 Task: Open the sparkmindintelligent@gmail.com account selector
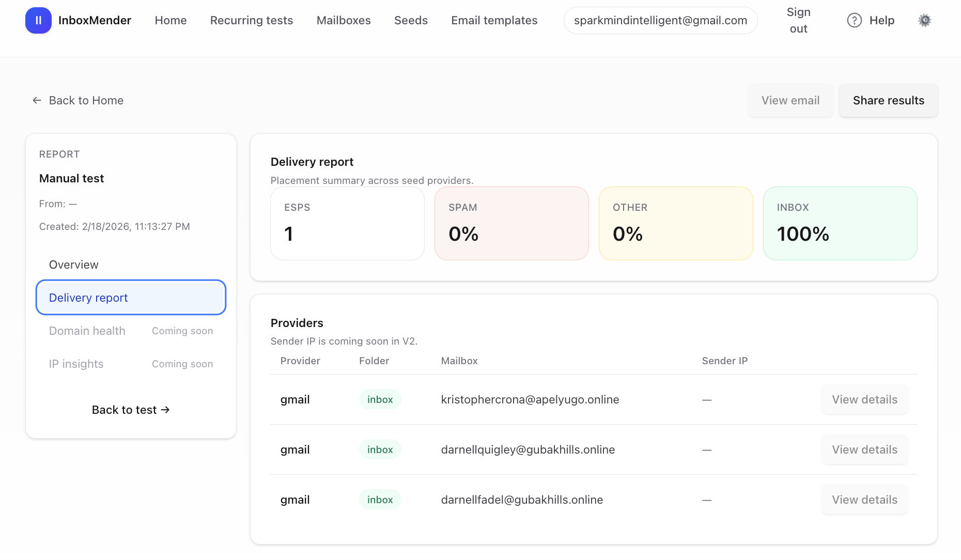point(660,20)
